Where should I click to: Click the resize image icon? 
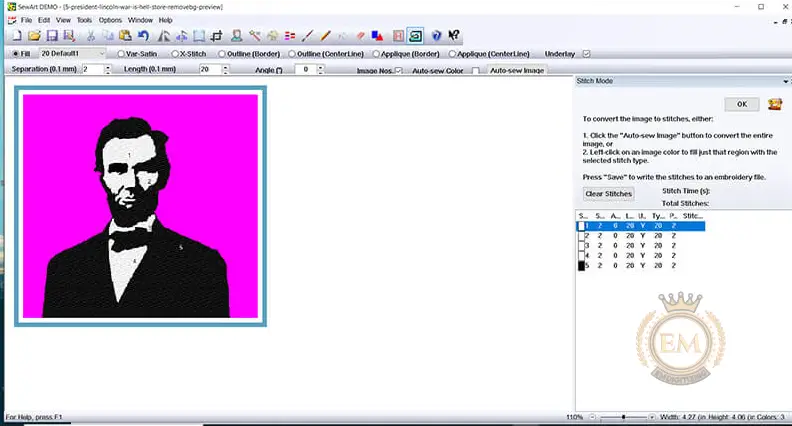click(x=199, y=36)
